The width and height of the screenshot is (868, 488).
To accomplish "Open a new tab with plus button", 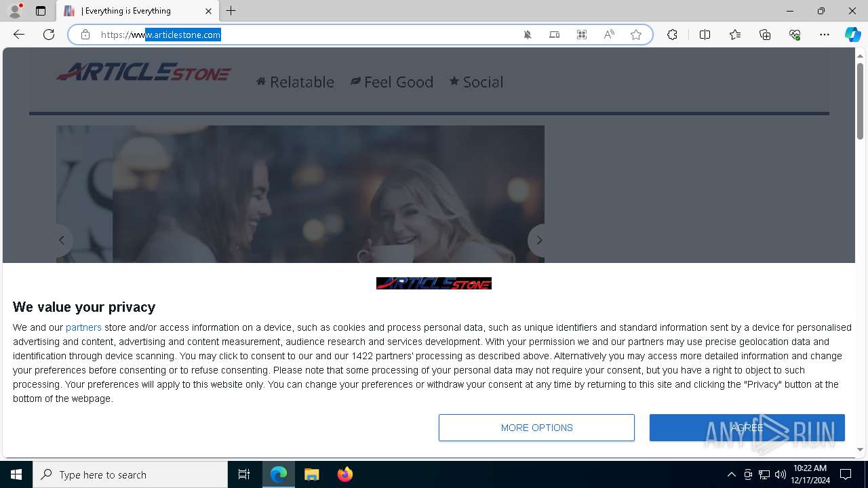I will pyautogui.click(x=231, y=11).
